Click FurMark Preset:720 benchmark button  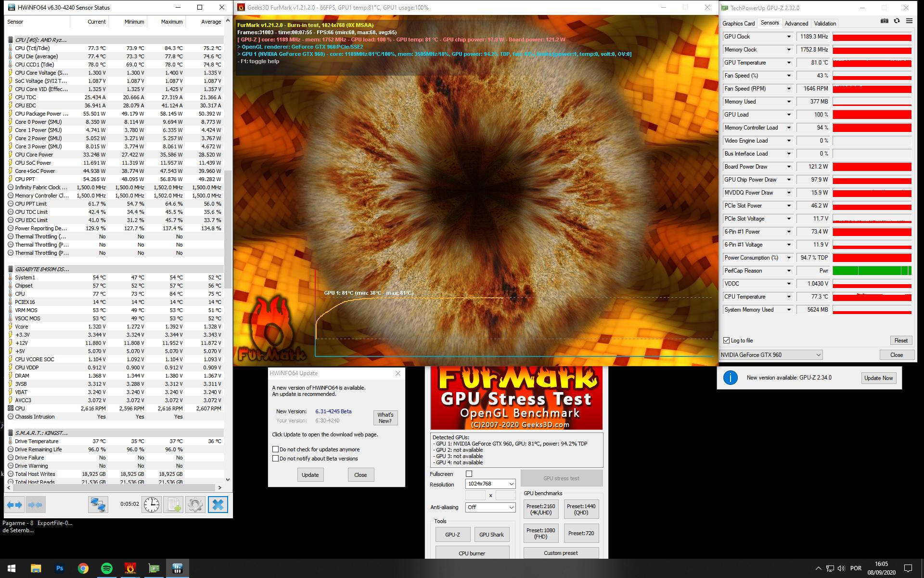click(581, 533)
